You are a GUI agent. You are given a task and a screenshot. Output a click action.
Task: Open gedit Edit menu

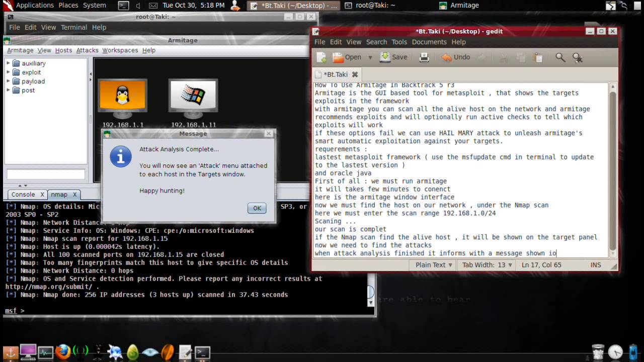(336, 42)
